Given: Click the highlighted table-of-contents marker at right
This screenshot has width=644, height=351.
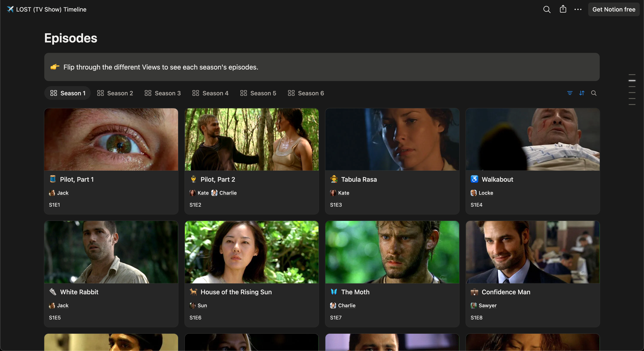Looking at the screenshot, I should (632, 80).
